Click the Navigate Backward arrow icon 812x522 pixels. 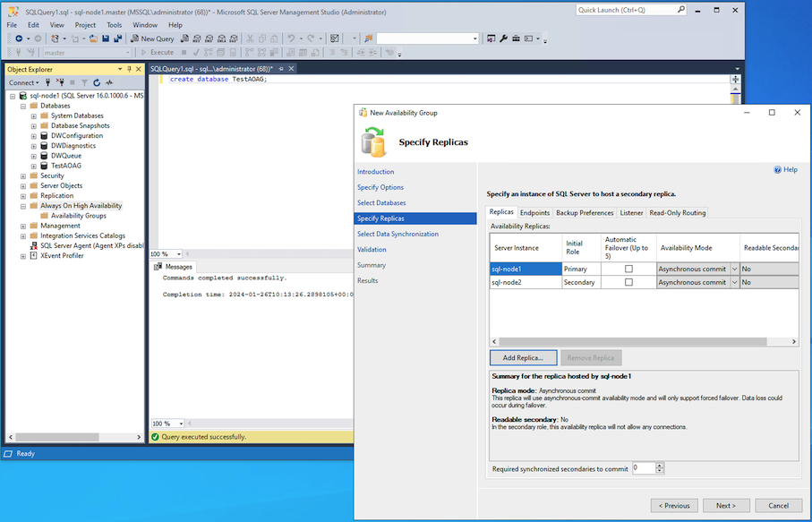(x=19, y=39)
